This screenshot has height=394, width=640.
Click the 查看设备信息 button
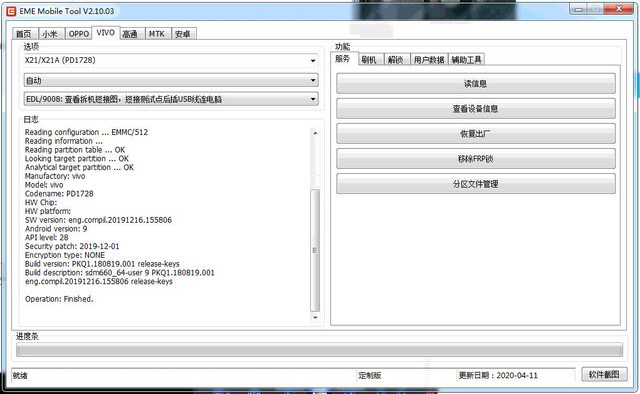476,109
